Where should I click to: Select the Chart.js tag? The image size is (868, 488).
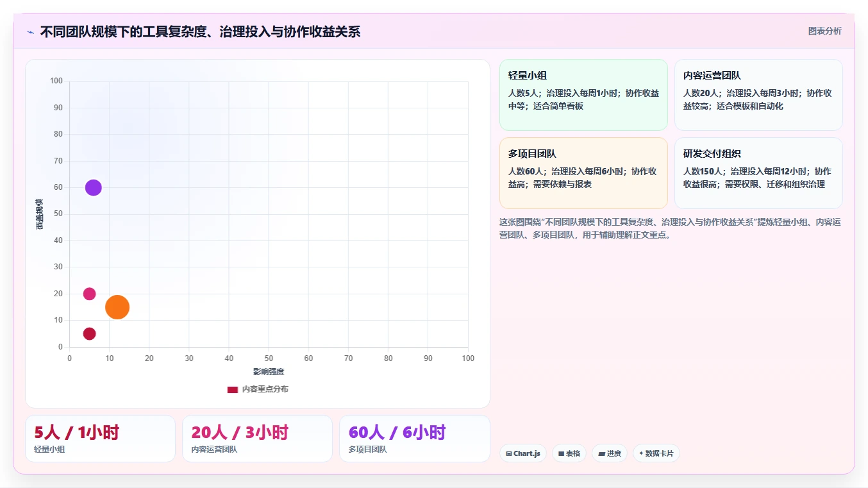tap(522, 453)
